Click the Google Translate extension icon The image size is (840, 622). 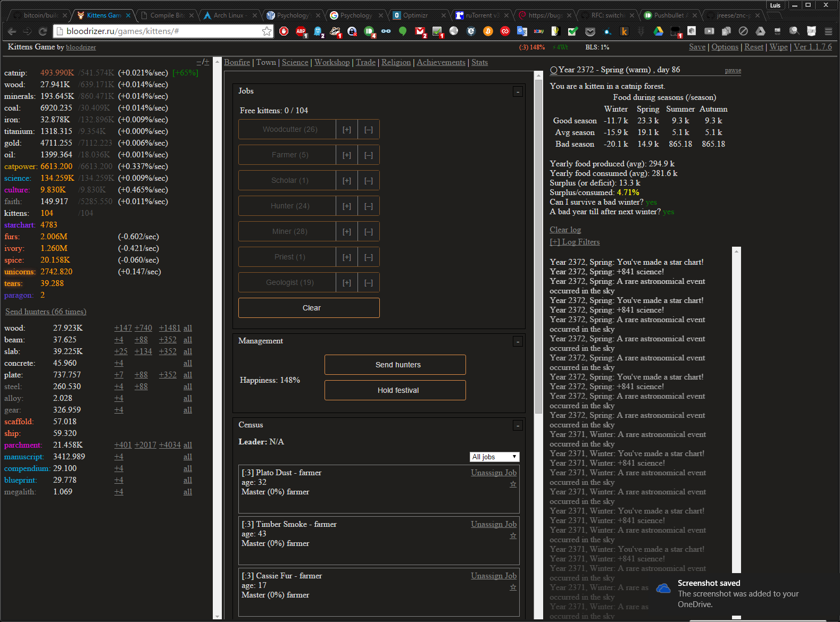click(x=522, y=31)
